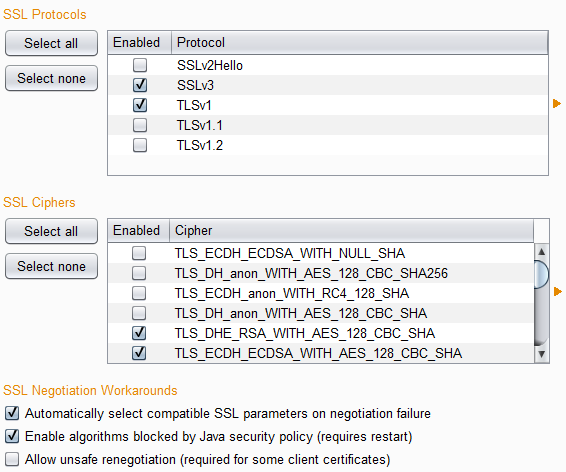Uncheck TLS_DHE_RSA_WITH_AES_128_CBC_SHA cipher

(x=139, y=333)
